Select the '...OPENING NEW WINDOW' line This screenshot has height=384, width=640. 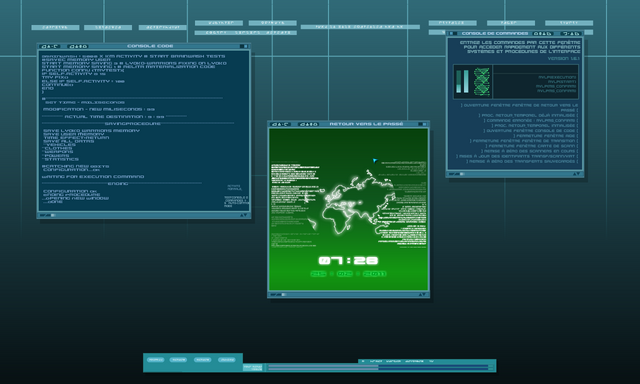76,198
